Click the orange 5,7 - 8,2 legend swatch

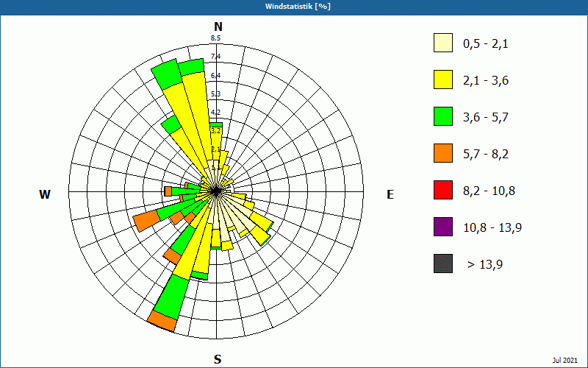coord(443,153)
